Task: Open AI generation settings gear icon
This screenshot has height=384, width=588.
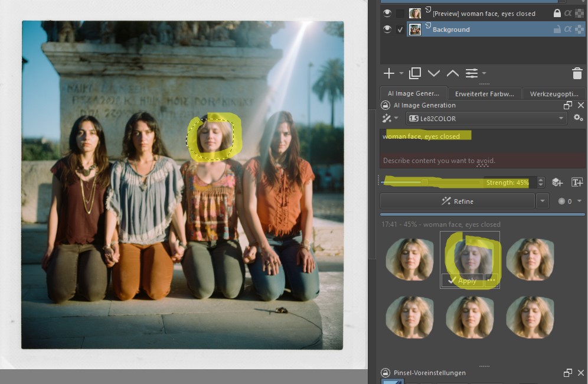Action: (x=578, y=118)
